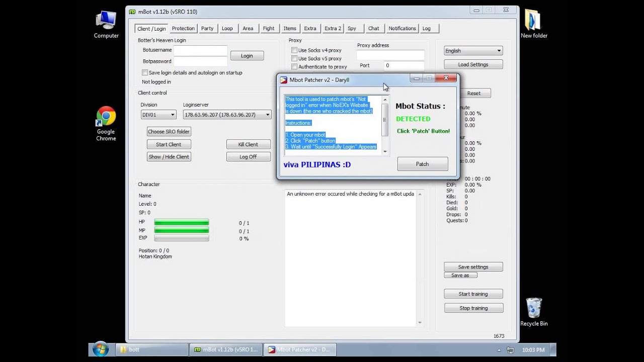Click the unknown error log message

351,194
